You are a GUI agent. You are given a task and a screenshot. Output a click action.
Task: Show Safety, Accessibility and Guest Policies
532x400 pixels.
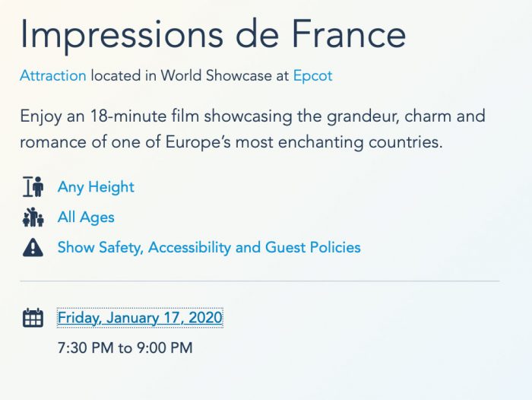pos(209,247)
